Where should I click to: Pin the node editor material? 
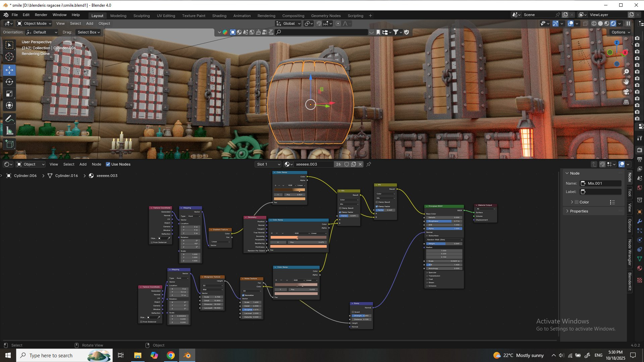[x=369, y=164]
